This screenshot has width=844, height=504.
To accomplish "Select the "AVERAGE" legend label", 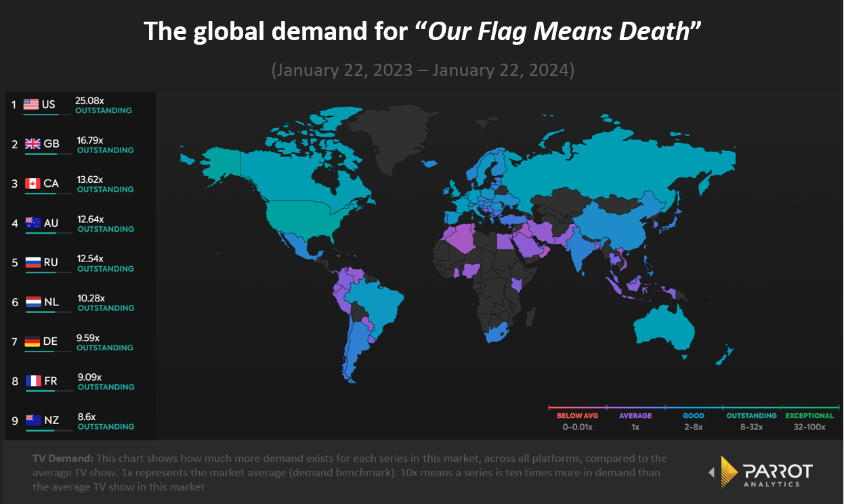I will (x=635, y=416).
